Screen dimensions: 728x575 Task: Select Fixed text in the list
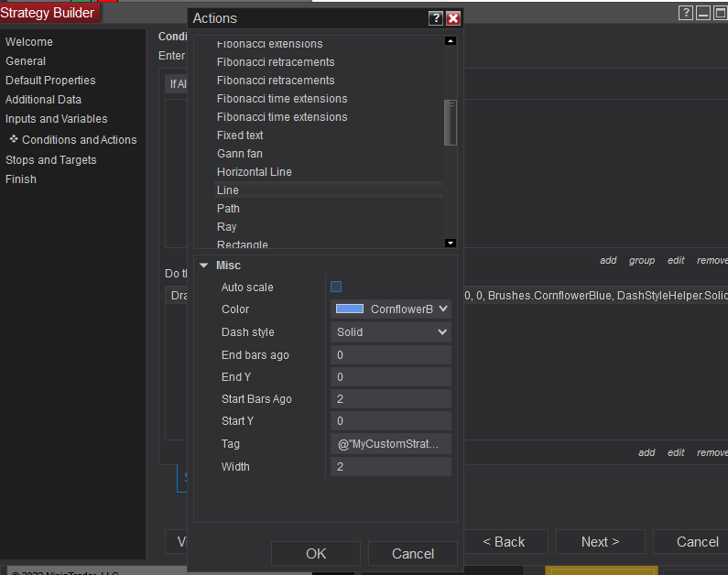[x=240, y=135]
